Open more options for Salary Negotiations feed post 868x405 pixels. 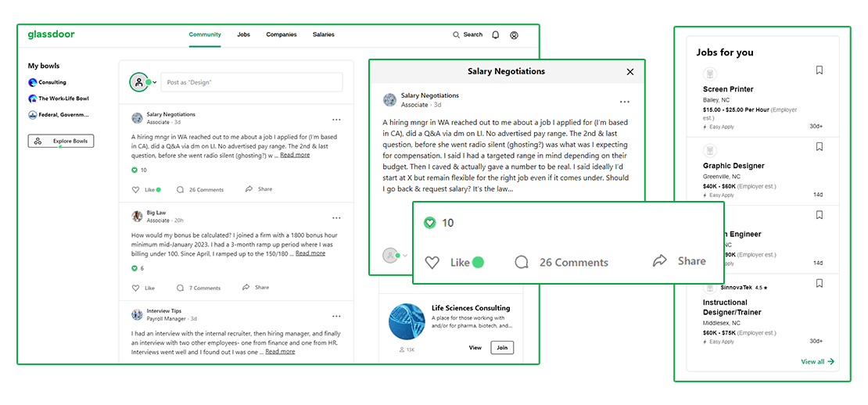[x=336, y=119]
